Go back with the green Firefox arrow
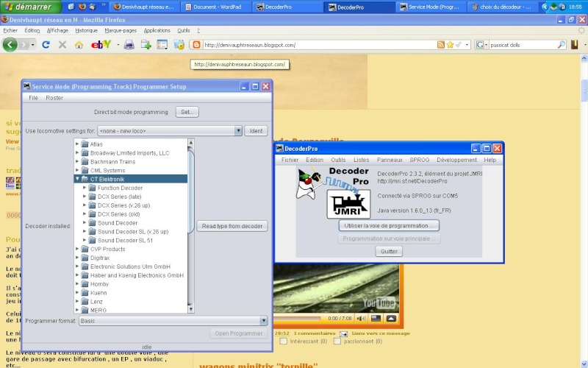The height and width of the screenshot is (368, 588). [10, 45]
